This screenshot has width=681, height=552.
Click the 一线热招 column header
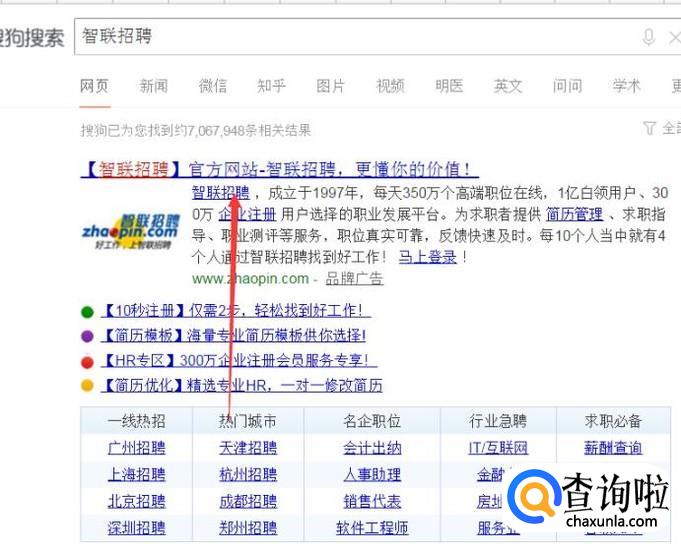[137, 421]
